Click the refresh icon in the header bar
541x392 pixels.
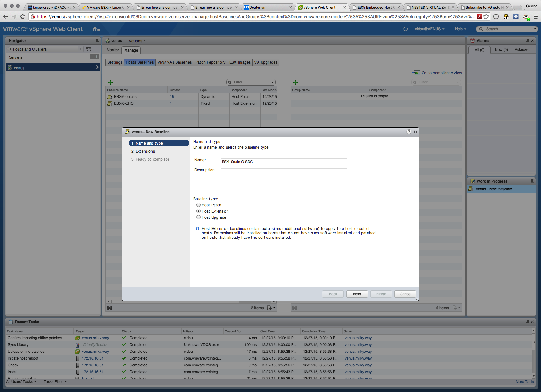[x=405, y=29]
